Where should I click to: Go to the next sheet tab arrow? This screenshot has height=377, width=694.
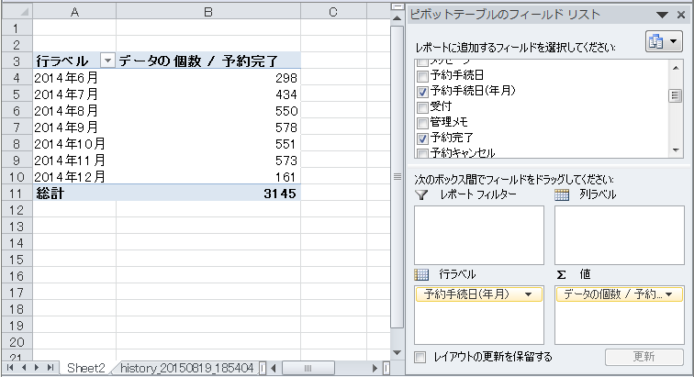37,368
